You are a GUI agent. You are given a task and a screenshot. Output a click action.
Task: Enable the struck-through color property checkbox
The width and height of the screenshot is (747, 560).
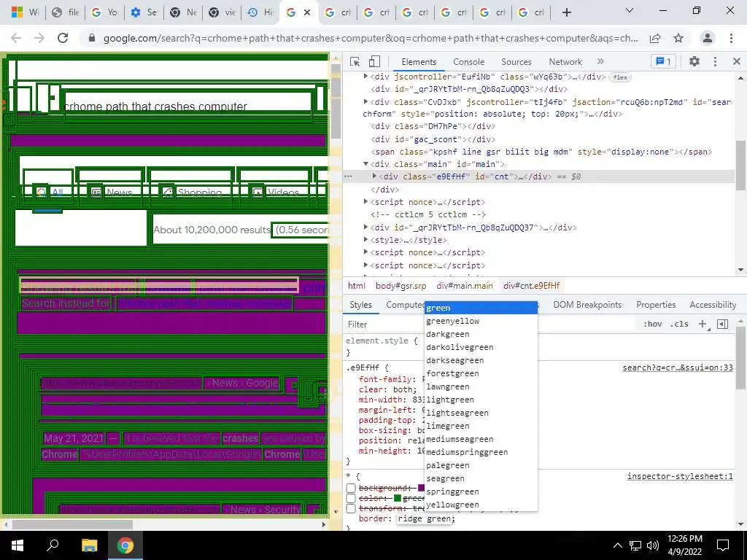coord(351,498)
